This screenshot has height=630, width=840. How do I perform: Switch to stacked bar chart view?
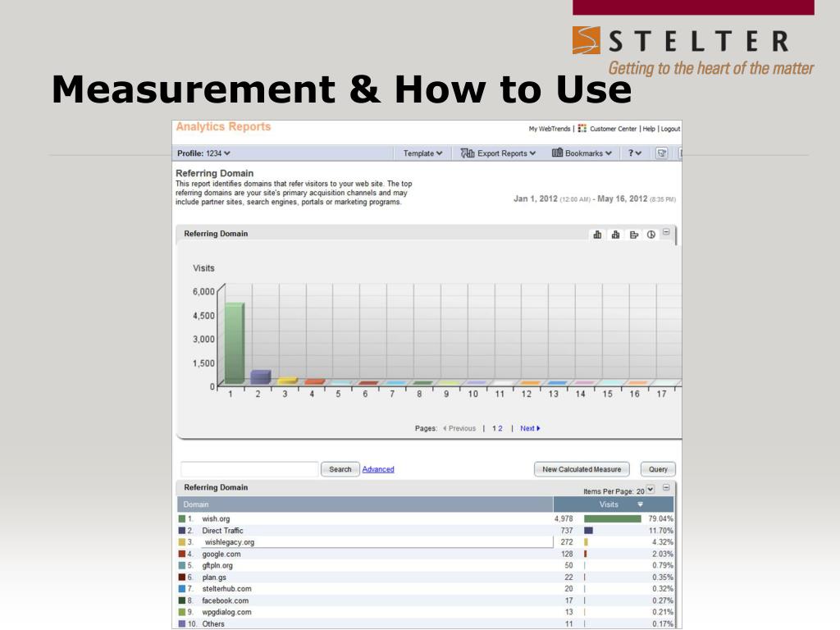(615, 235)
